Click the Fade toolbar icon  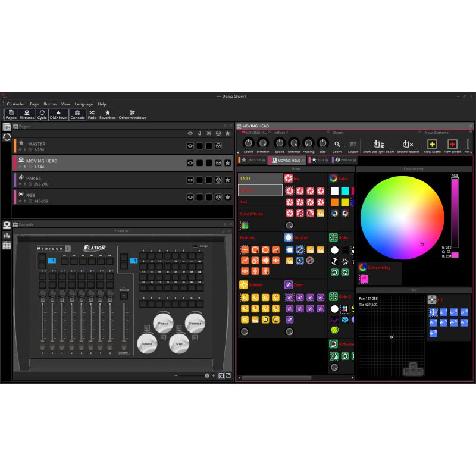92,114
